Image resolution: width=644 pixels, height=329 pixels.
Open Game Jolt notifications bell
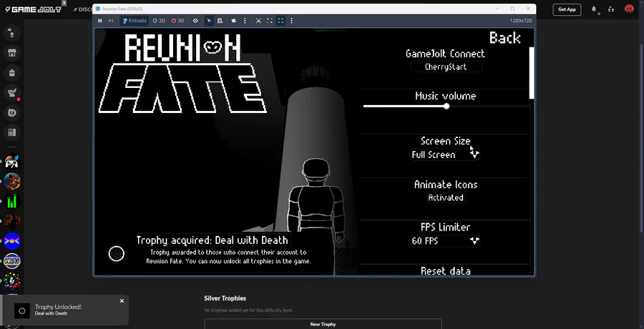(x=594, y=9)
